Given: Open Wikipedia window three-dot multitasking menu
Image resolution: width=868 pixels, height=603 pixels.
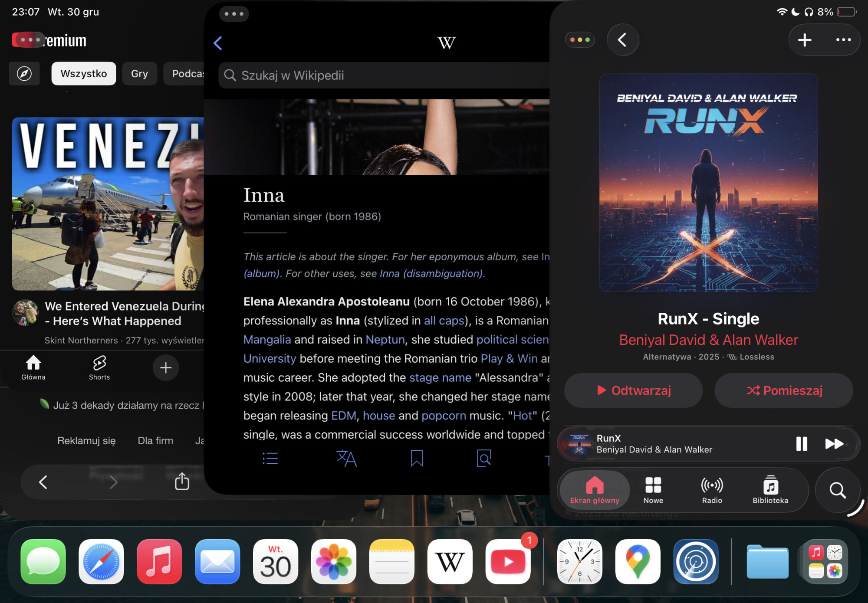Looking at the screenshot, I should 234,14.
